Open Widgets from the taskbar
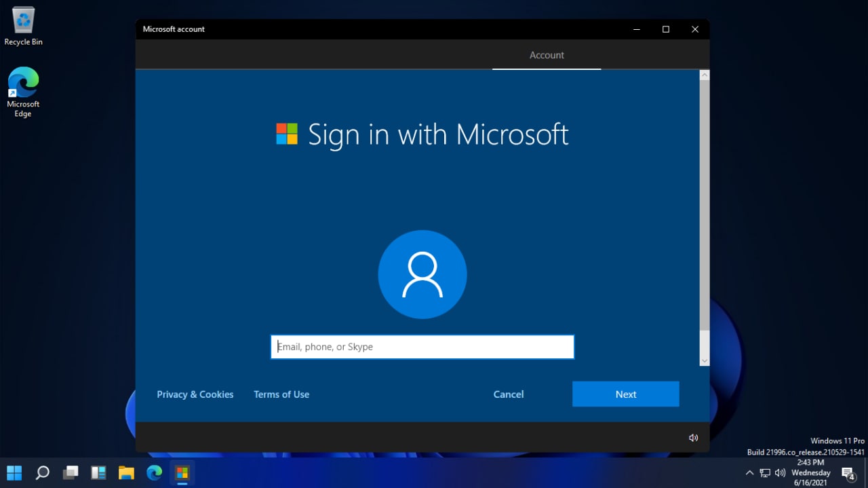The width and height of the screenshot is (868, 488). [x=98, y=472]
